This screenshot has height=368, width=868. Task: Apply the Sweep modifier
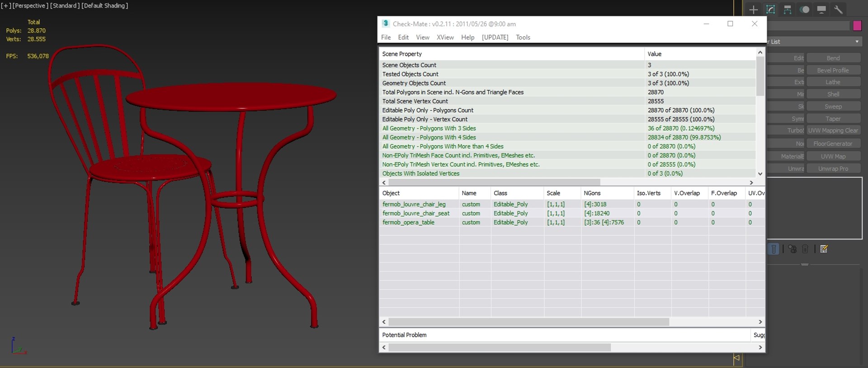(833, 106)
